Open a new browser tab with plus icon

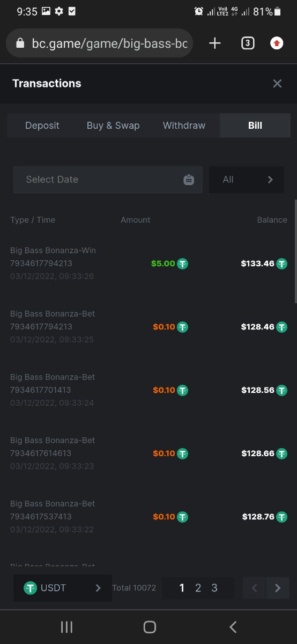point(214,43)
